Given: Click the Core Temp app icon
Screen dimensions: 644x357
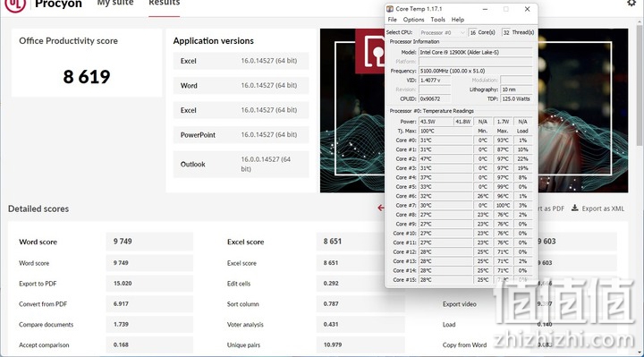Looking at the screenshot, I should pyautogui.click(x=390, y=9).
